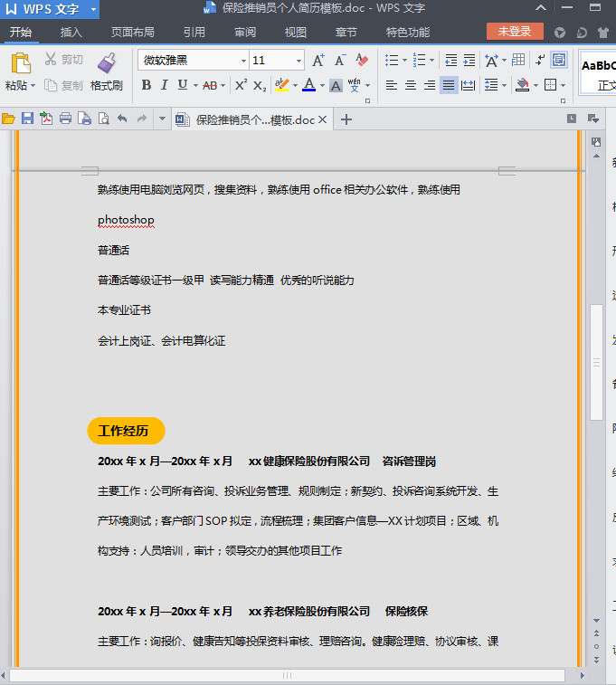Click the Paste clipboard icon

pos(21,63)
